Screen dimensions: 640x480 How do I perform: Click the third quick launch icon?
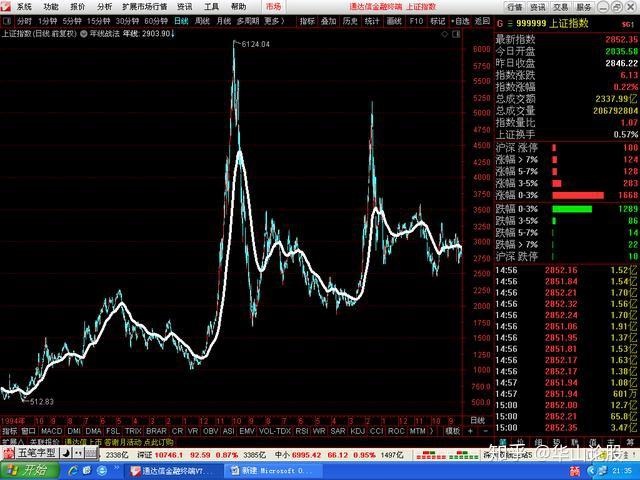click(x=102, y=471)
